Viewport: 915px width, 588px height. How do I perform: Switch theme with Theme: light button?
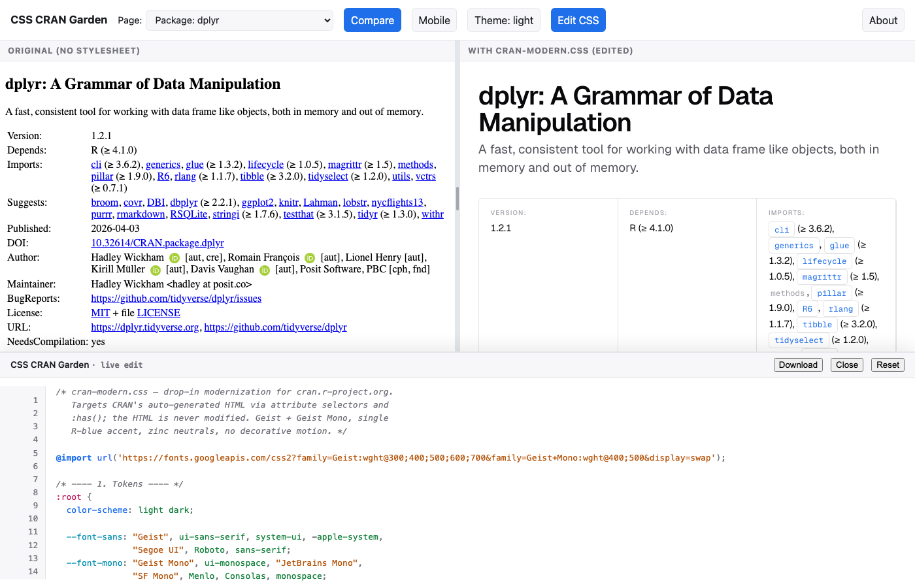(x=504, y=20)
